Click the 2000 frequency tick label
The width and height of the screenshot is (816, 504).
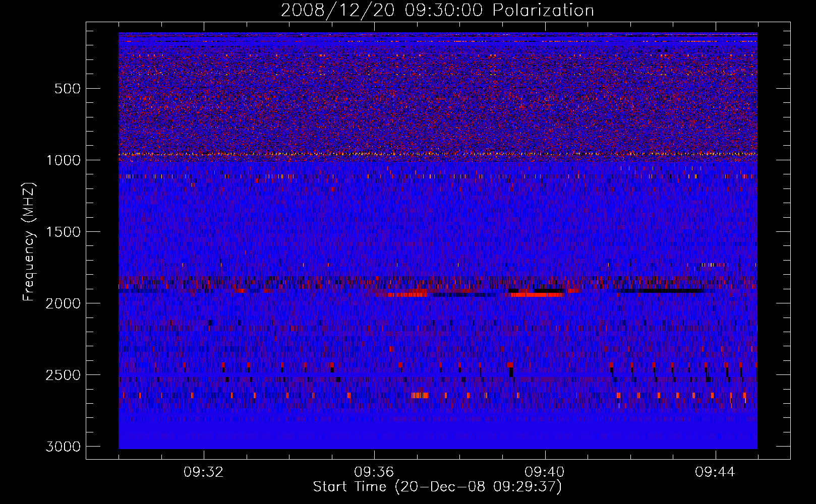[63, 303]
